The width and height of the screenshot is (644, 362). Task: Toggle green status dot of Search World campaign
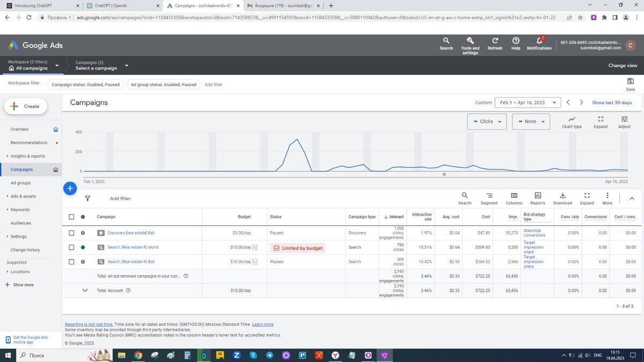(83, 247)
